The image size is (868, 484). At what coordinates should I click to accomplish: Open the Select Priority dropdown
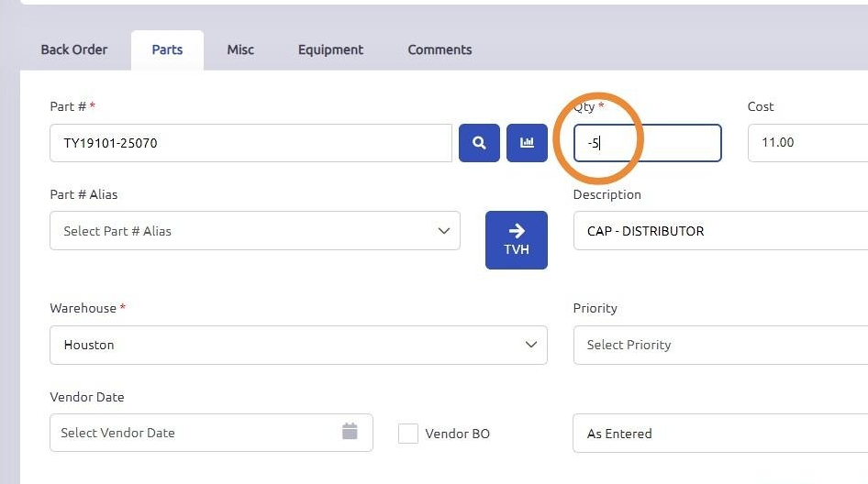pyautogui.click(x=720, y=345)
